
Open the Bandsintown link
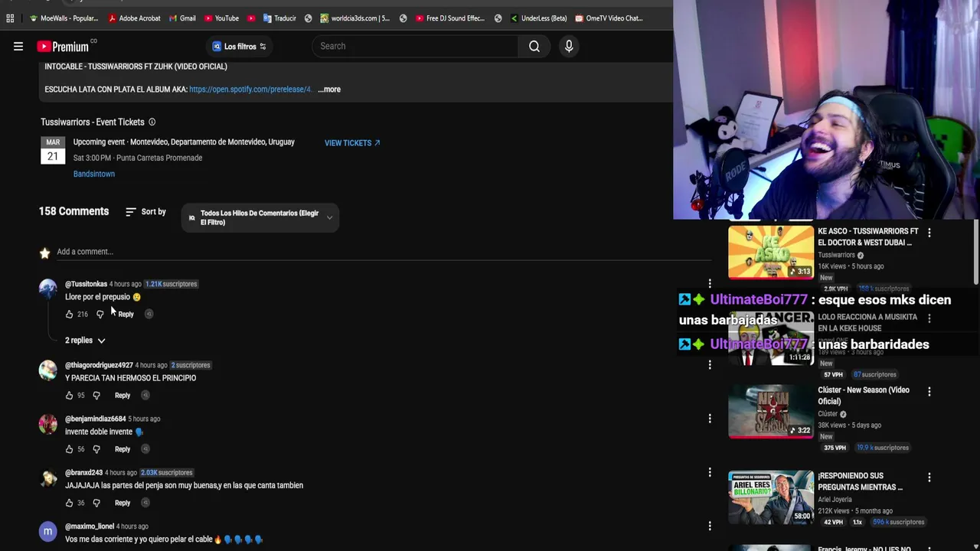tap(94, 174)
